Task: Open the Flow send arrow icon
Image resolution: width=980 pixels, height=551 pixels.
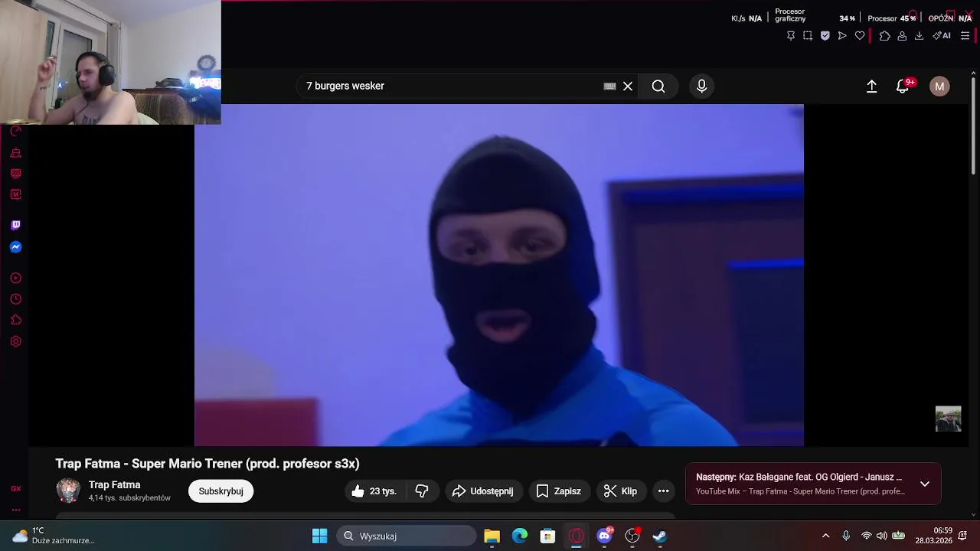Action: tap(842, 35)
